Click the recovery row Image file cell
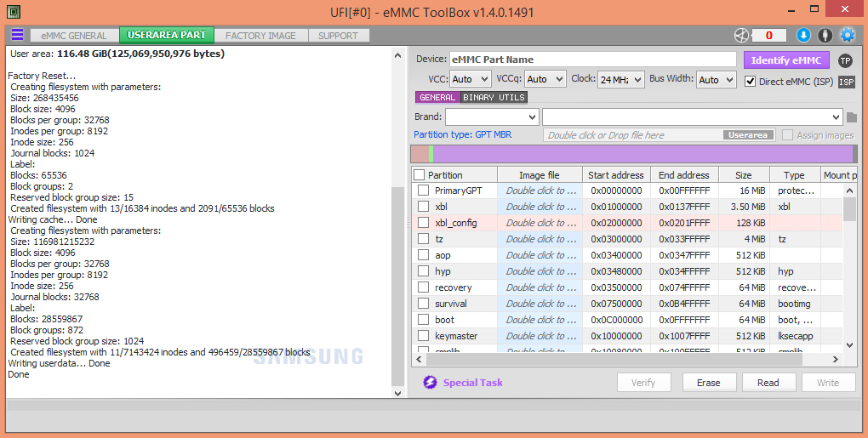The height and width of the screenshot is (438, 868). coord(540,287)
